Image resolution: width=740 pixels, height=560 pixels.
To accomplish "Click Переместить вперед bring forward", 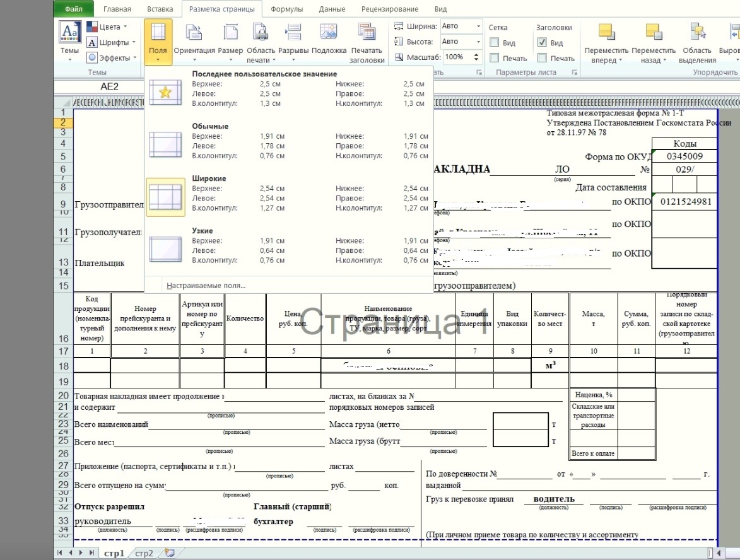I will pos(606,42).
